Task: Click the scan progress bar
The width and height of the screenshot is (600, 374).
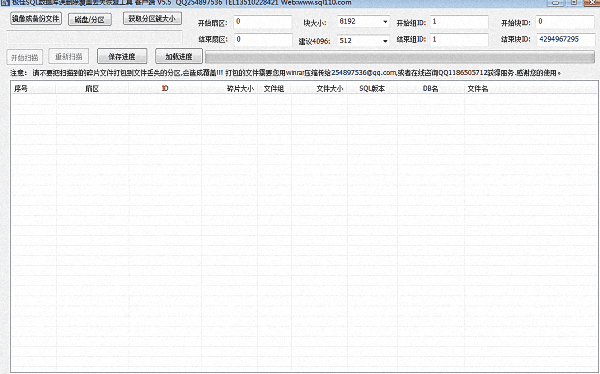Action: point(400,57)
